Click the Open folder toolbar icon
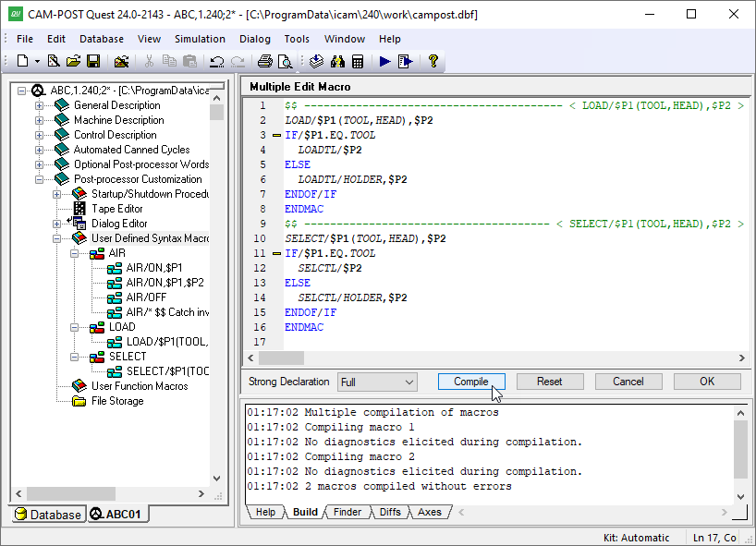756x546 pixels. point(73,61)
